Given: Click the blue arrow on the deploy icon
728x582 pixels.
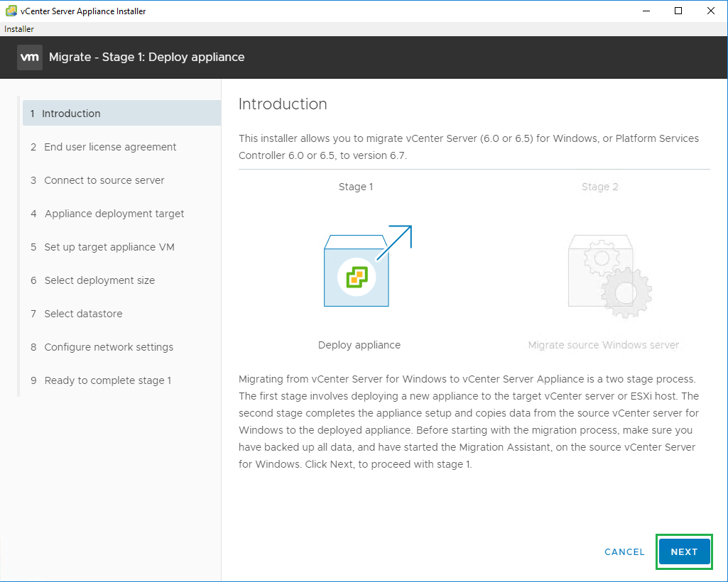Looking at the screenshot, I should point(395,241).
